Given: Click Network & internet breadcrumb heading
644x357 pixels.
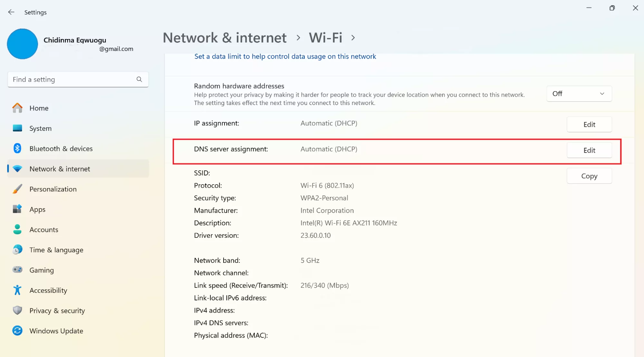Looking at the screenshot, I should (225, 38).
